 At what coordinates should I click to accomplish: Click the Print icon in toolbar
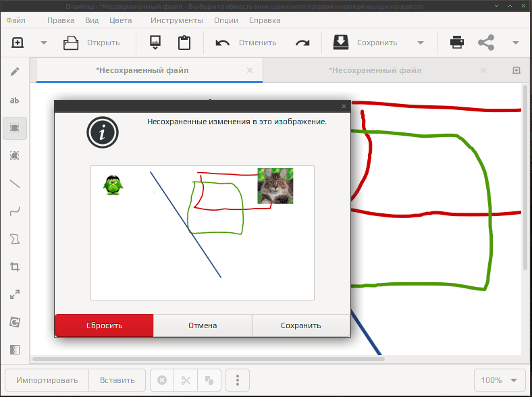point(456,43)
